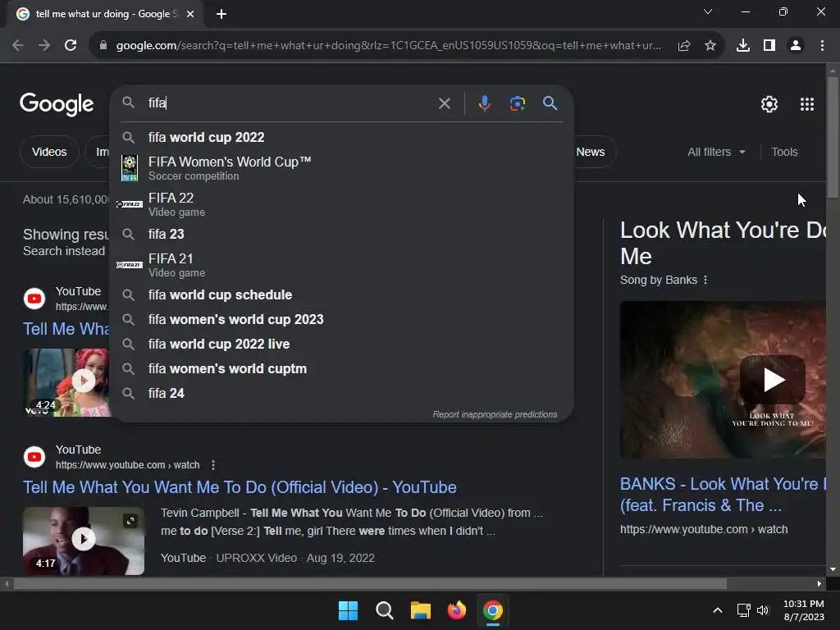This screenshot has width=840, height=630.
Task: Bookmark this page with the star icon
Action: (x=710, y=46)
